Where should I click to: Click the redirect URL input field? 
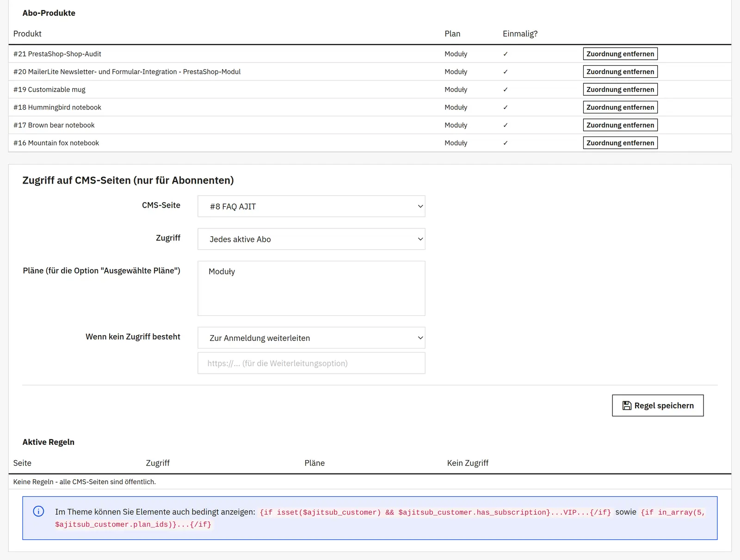pyautogui.click(x=311, y=363)
